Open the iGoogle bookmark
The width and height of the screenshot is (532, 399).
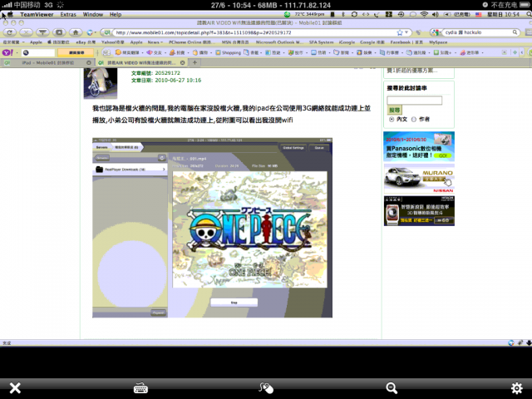point(347,42)
